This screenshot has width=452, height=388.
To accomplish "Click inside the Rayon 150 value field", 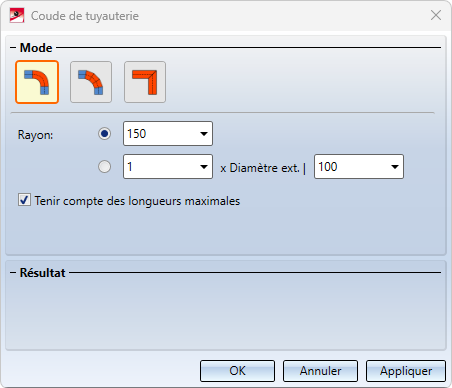I will click(160, 134).
